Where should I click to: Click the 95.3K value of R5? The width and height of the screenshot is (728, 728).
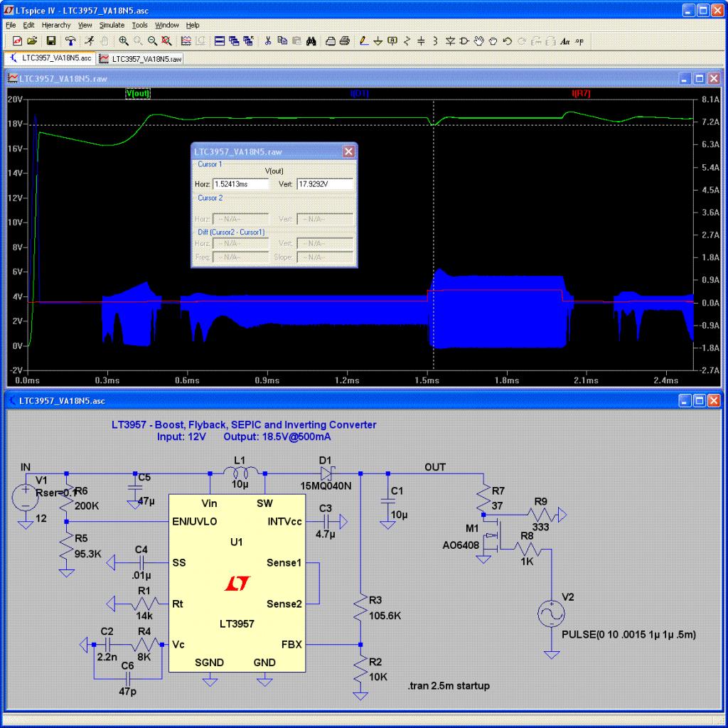[x=87, y=553]
